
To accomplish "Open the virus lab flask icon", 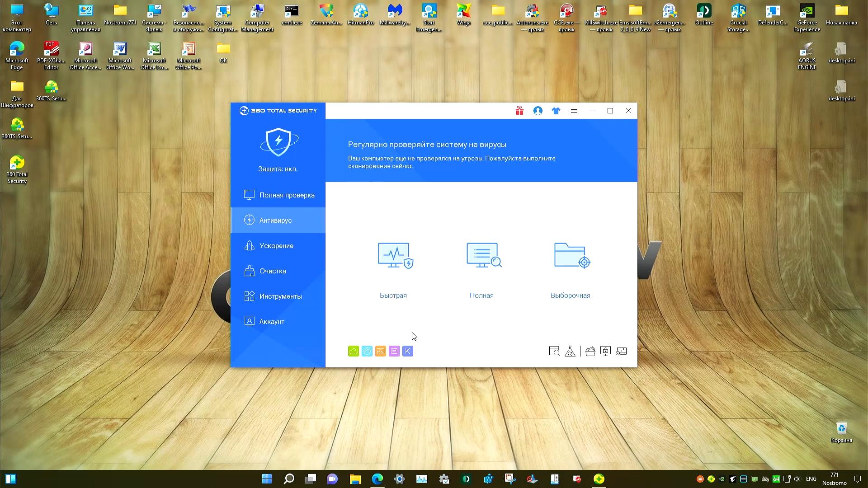I will 570,351.
